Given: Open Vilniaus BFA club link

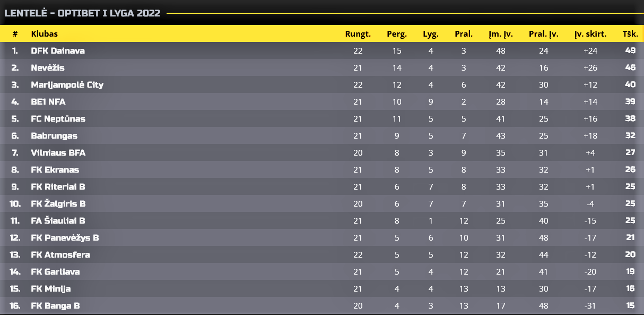Looking at the screenshot, I should [x=58, y=153].
